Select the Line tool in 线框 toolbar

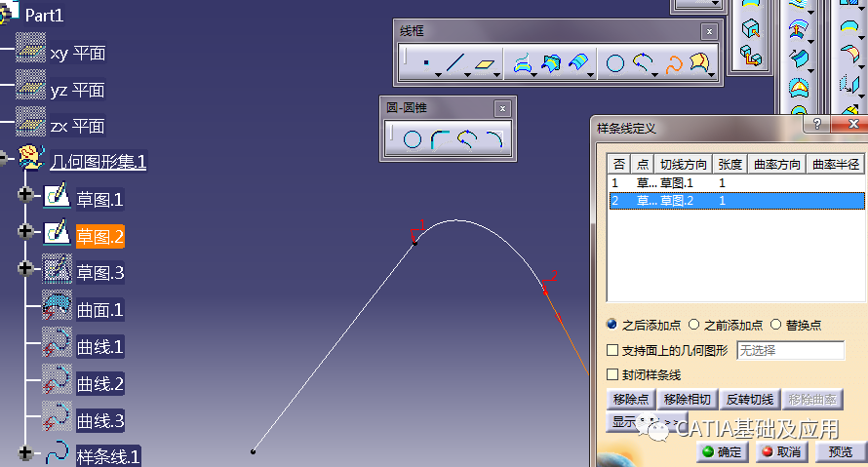pos(455,63)
